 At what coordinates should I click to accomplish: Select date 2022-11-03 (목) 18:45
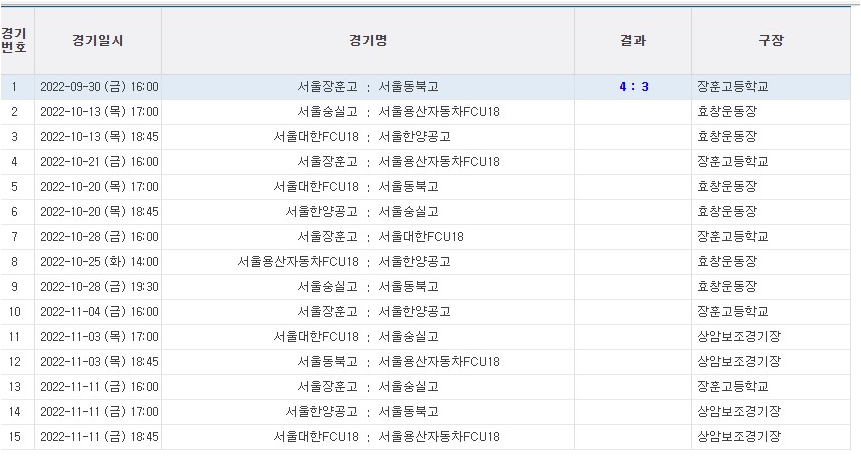[x=99, y=362]
